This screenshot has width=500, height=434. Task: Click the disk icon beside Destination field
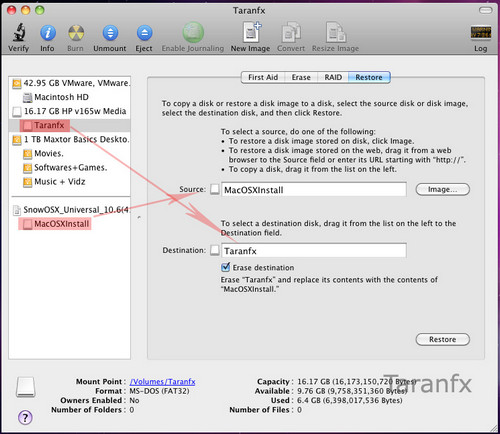tap(215, 250)
